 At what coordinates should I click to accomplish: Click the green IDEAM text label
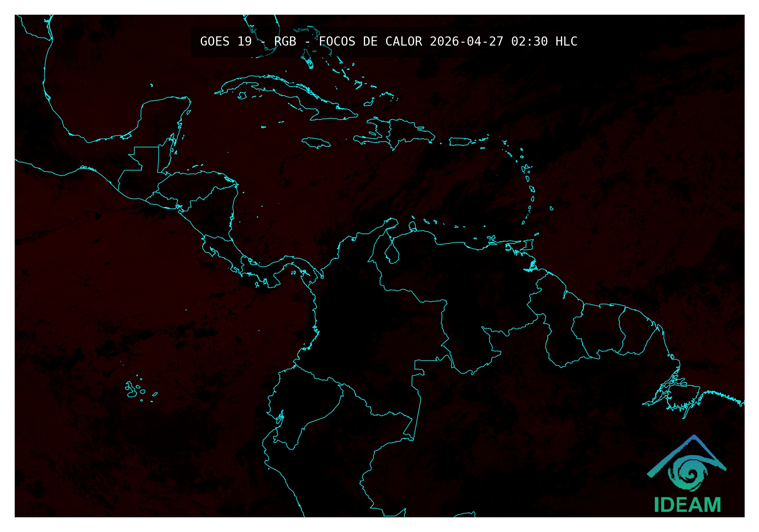687,505
